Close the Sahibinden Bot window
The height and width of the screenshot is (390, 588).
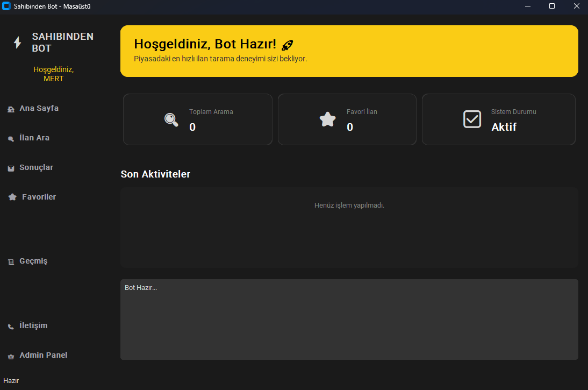(577, 6)
